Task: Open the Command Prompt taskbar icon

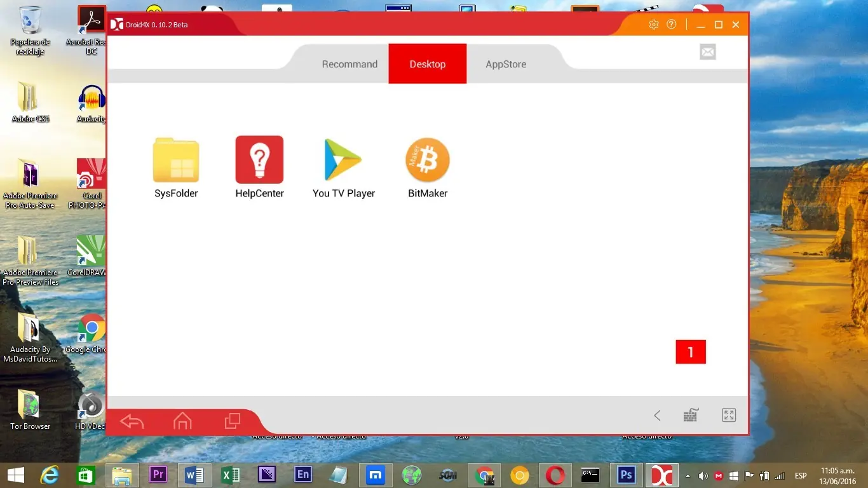Action: [x=590, y=475]
